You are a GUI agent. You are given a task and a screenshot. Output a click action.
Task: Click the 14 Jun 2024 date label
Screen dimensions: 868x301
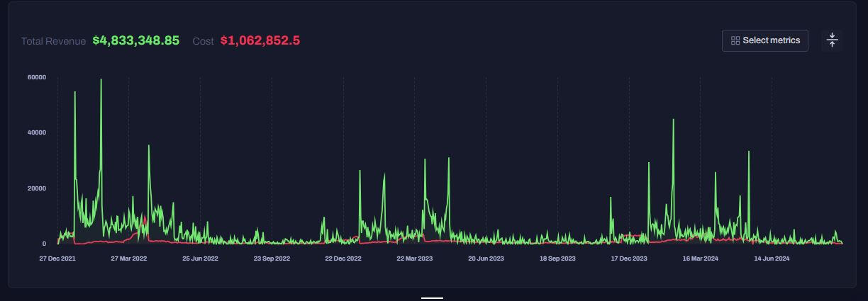pyautogui.click(x=772, y=259)
